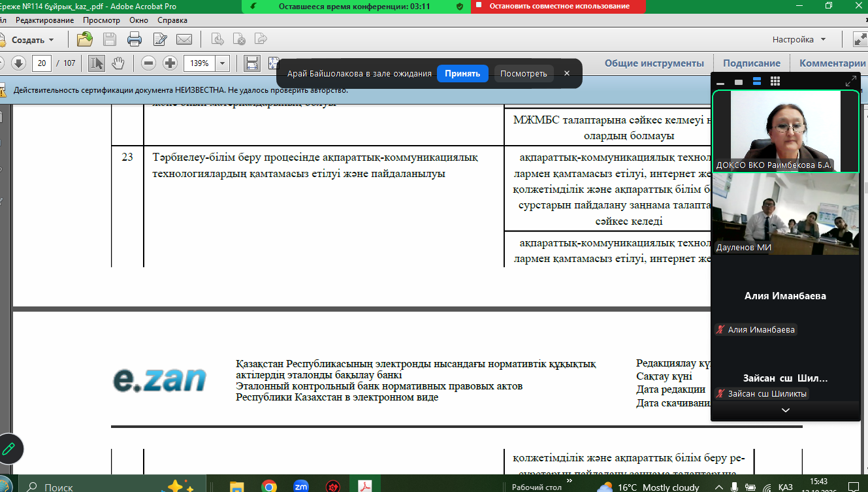Click the edit/sign document pencil icon
Screen dimensions: 868x492
[x=159, y=40]
